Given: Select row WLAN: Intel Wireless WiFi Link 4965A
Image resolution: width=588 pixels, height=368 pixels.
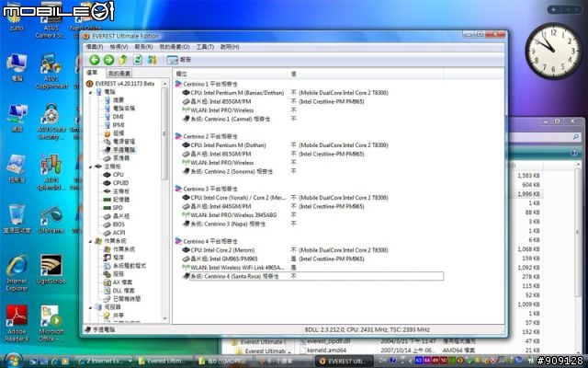Looking at the screenshot, I should [237, 268].
